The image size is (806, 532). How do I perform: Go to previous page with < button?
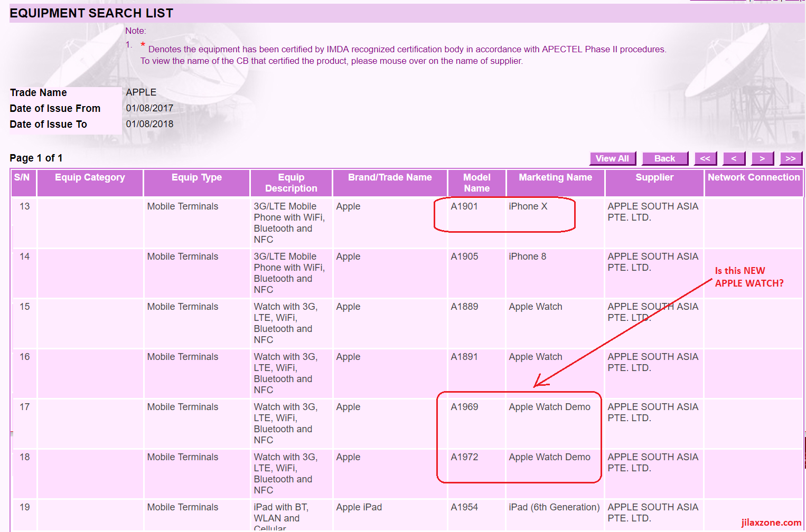(x=734, y=158)
